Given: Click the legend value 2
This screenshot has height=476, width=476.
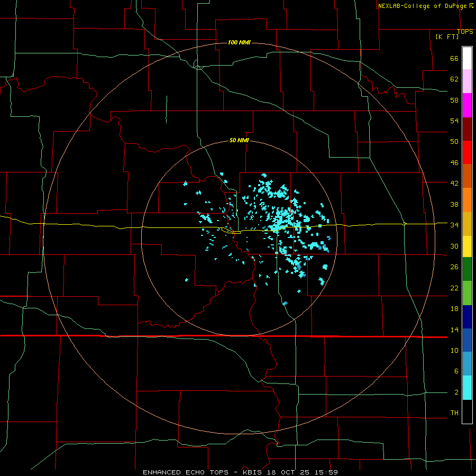Looking at the screenshot, I should coord(456,392).
